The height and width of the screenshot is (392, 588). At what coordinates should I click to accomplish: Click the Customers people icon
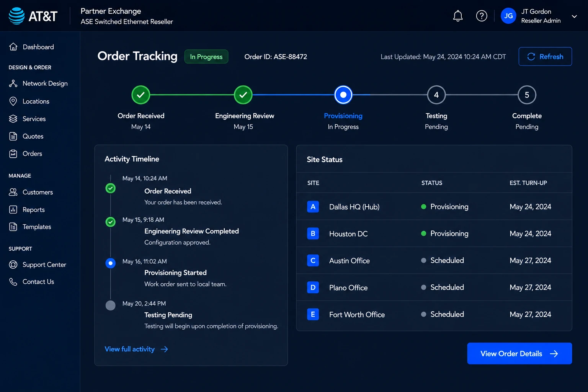13,192
